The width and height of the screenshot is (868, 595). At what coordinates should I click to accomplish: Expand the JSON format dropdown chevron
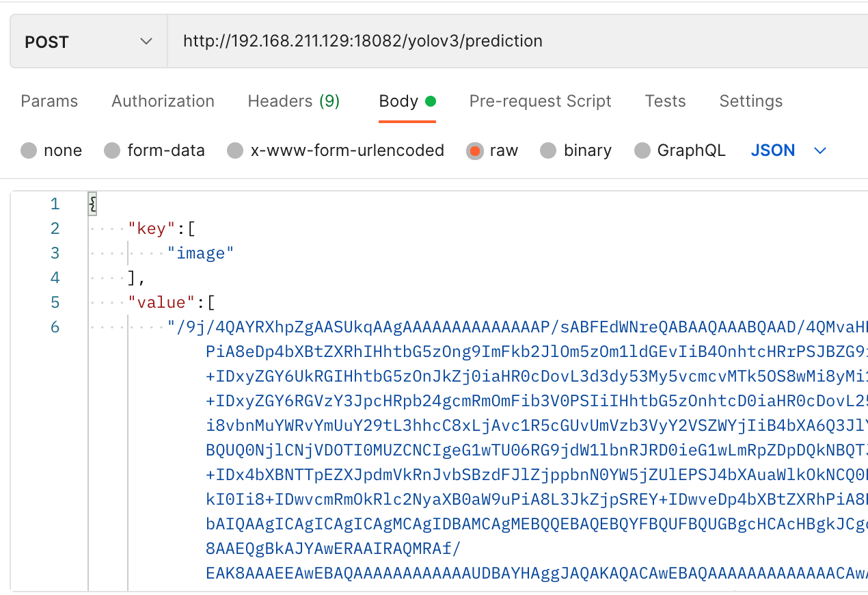[x=820, y=150]
